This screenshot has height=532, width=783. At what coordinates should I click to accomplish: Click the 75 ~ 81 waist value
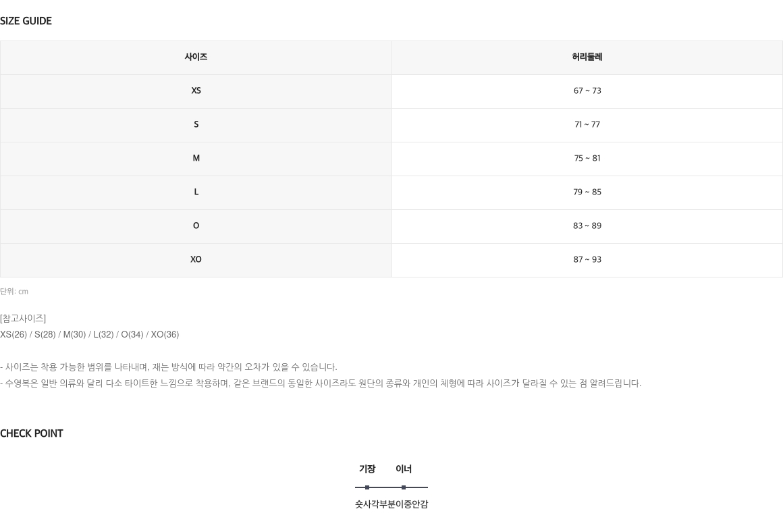587,159
